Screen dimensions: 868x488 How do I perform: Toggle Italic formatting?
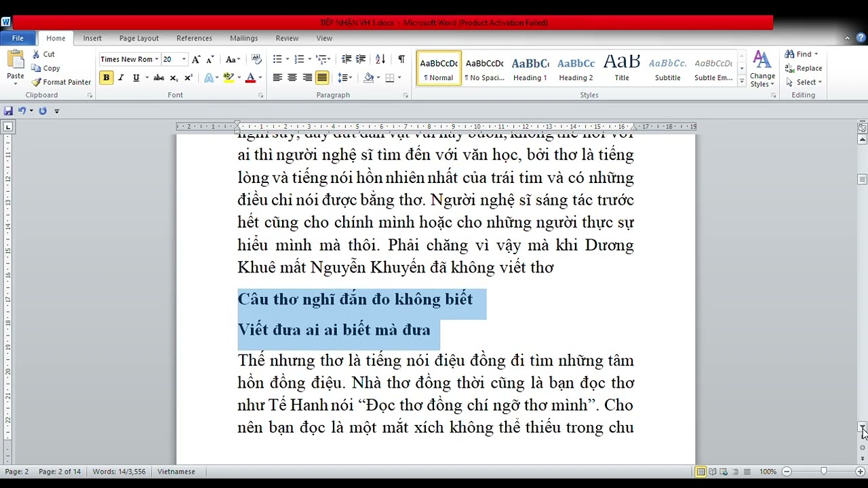121,78
